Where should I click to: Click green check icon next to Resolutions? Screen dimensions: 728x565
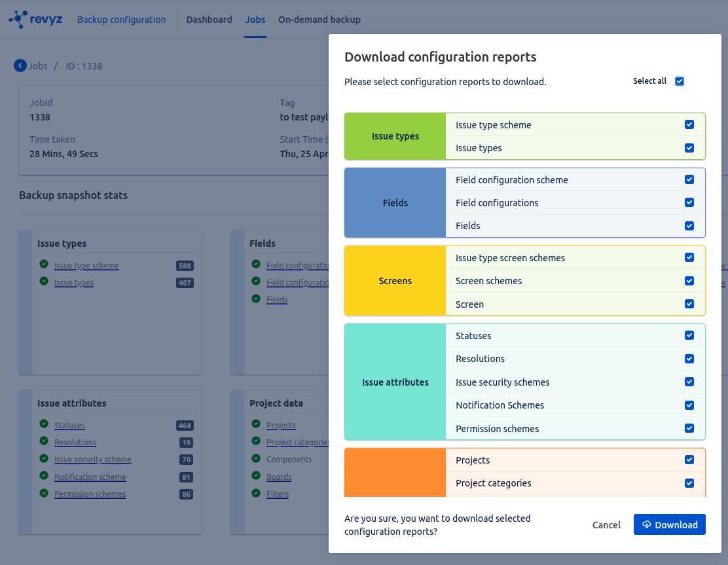[x=44, y=441]
